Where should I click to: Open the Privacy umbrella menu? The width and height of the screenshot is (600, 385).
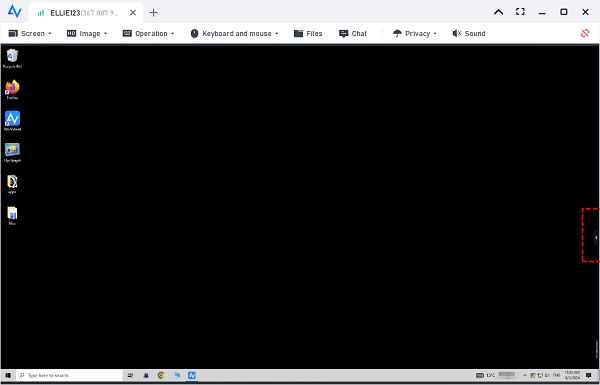pos(414,33)
